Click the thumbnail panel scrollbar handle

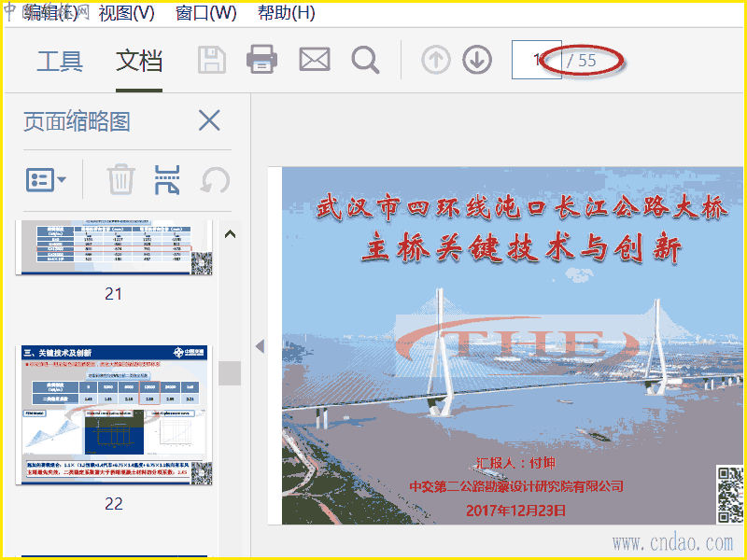pos(230,372)
